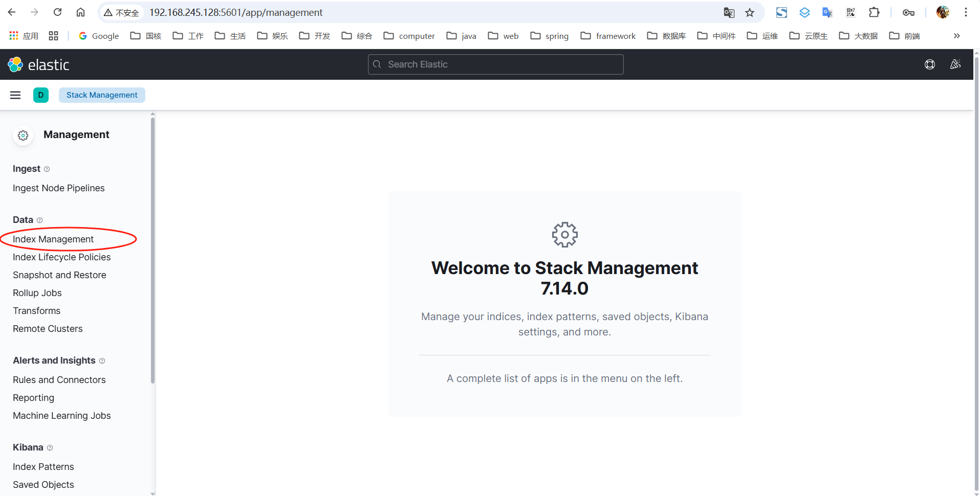Open the 大数据 bookmark folder
The image size is (980, 496).
point(858,36)
